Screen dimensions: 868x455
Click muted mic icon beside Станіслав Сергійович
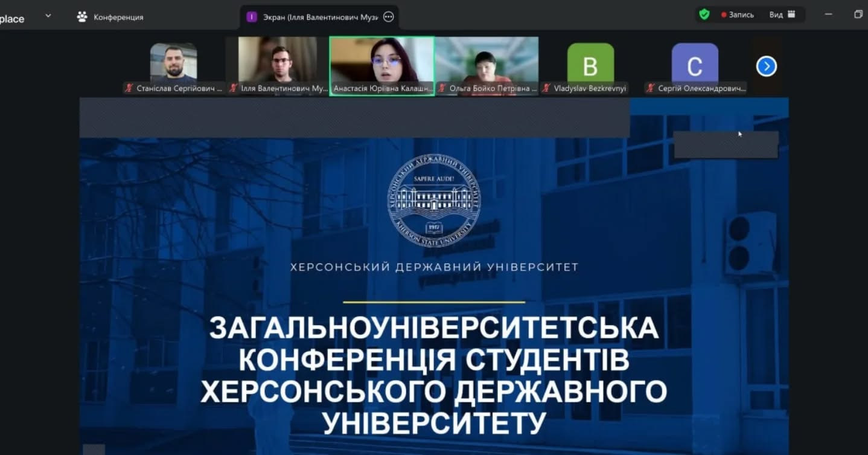[129, 88]
